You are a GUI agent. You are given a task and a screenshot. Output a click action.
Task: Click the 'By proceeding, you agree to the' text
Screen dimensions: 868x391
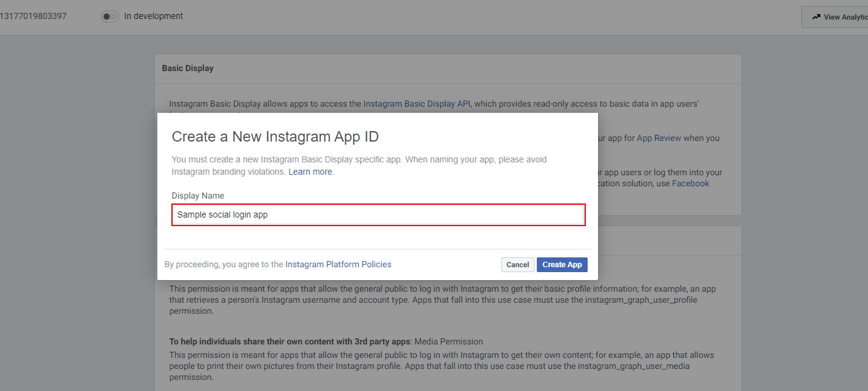tap(223, 265)
